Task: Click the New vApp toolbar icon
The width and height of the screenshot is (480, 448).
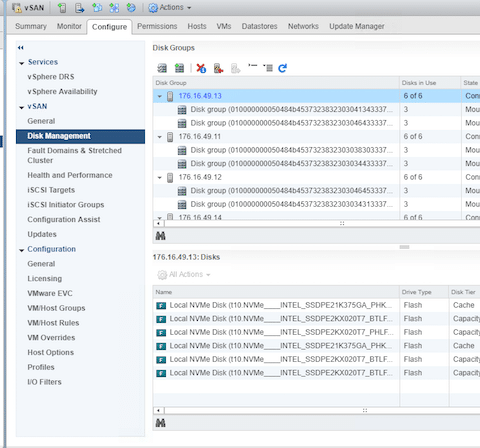Action: click(114, 8)
